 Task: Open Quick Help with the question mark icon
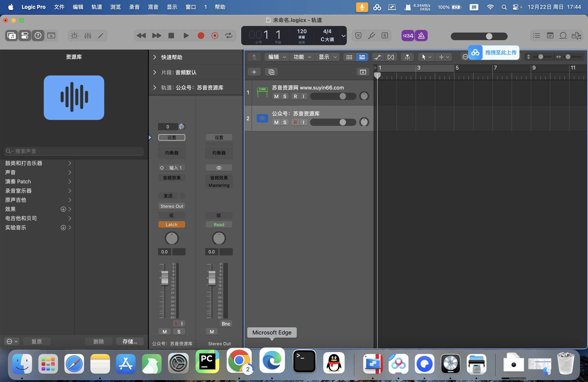click(38, 36)
